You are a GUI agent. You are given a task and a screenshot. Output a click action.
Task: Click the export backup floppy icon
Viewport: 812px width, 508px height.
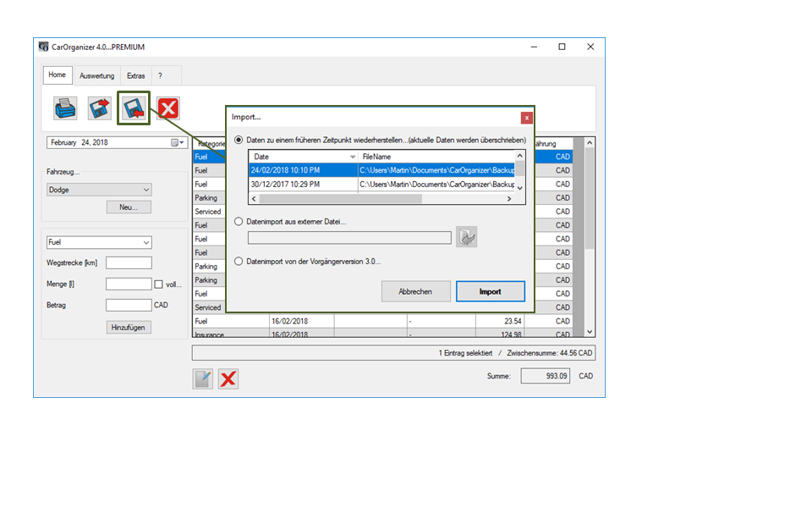click(100, 108)
